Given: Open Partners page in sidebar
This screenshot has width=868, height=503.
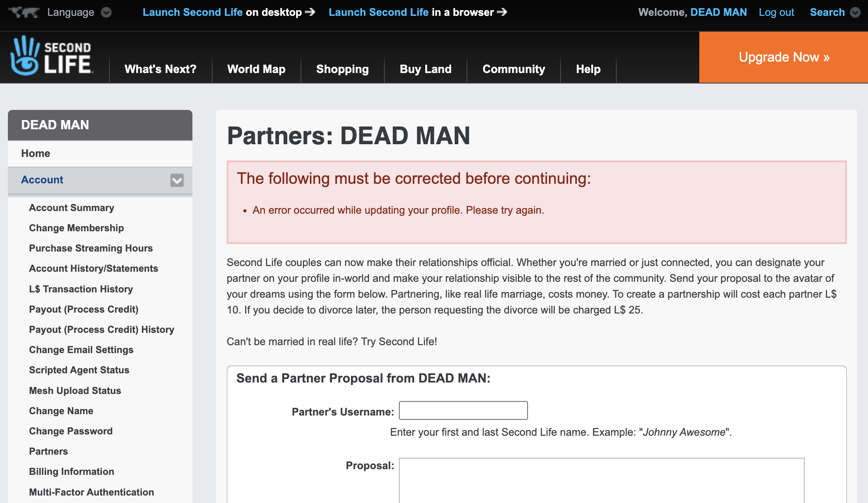Looking at the screenshot, I should coord(48,451).
